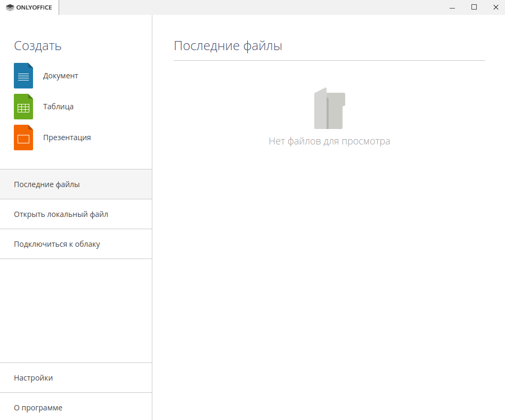Click the Нет файлов для просмотра text
505x420 pixels.
pyautogui.click(x=329, y=141)
